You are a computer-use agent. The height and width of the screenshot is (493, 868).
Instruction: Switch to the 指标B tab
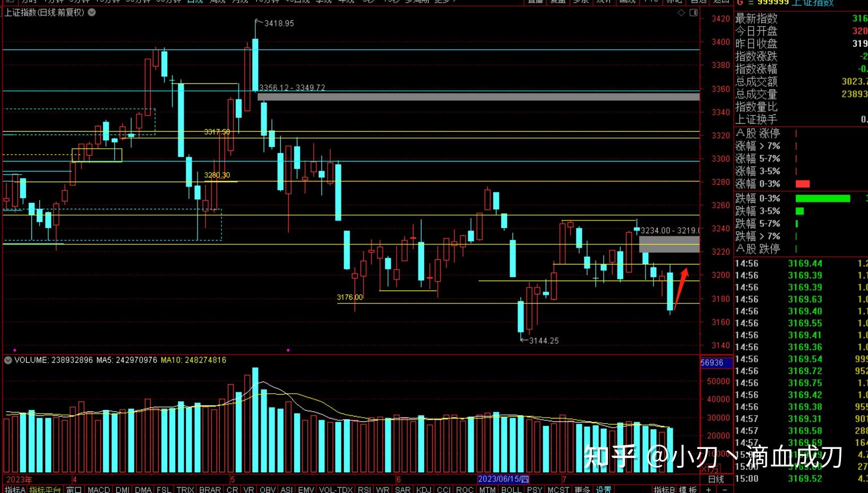point(664,489)
